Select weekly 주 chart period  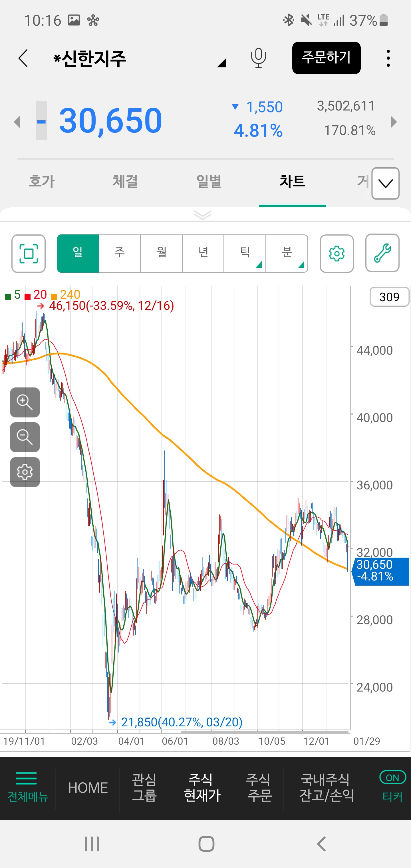(x=120, y=253)
